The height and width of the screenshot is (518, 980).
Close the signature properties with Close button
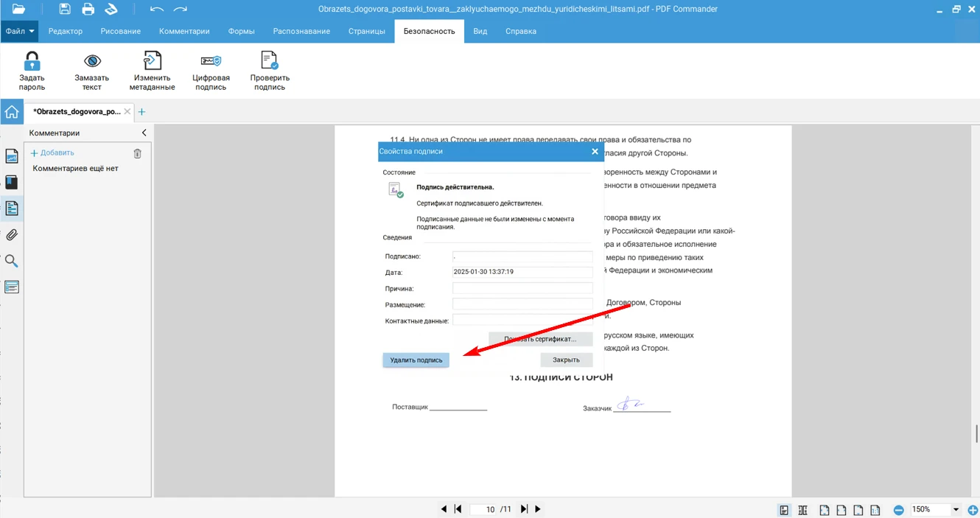click(x=566, y=360)
